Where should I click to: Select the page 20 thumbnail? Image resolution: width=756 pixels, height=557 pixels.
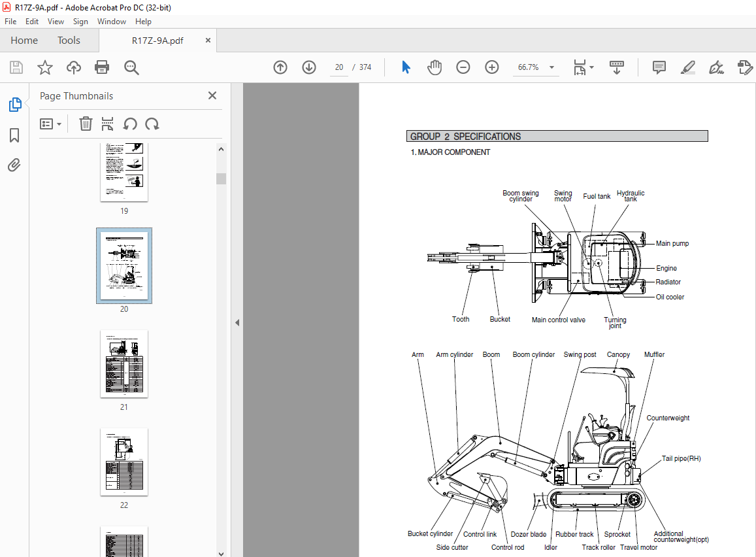[x=124, y=265]
